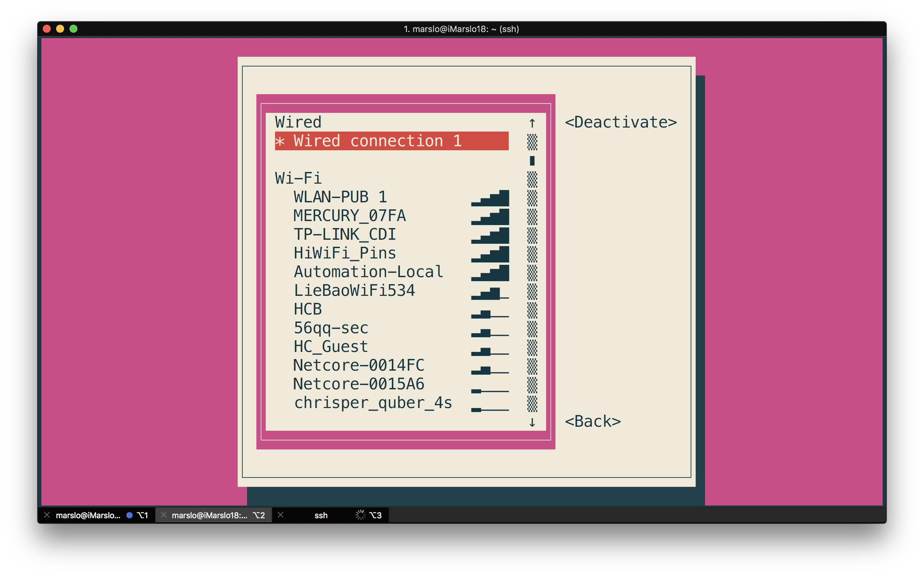Viewport: 924px width, 577px height.
Task: Click the blue activity dot on tab 1
Action: (x=129, y=515)
